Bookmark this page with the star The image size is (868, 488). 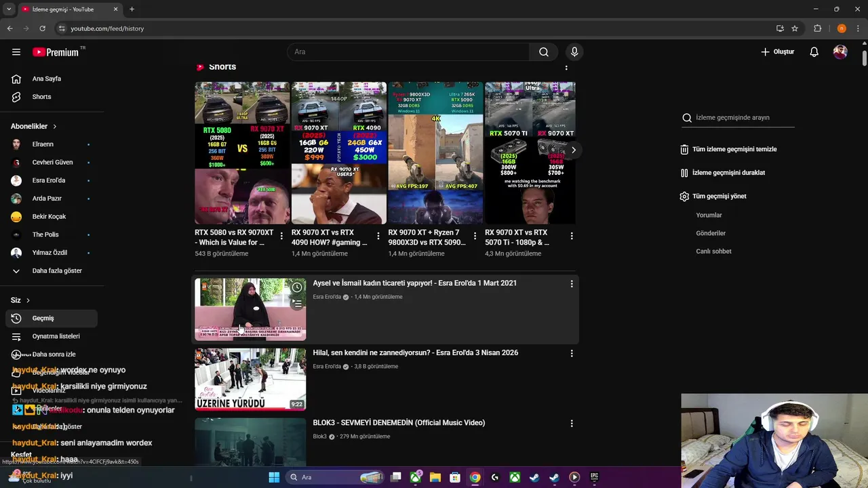point(795,28)
